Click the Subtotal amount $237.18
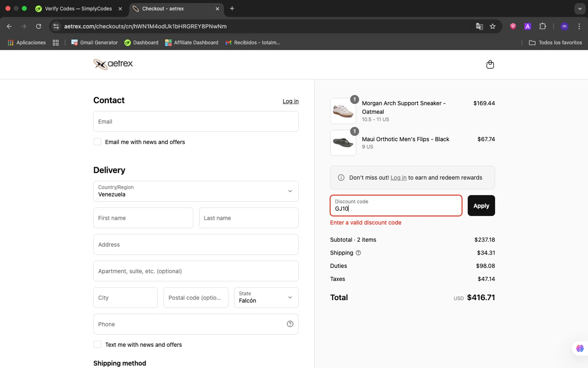Screen dimensions: 588x368 coord(485,240)
